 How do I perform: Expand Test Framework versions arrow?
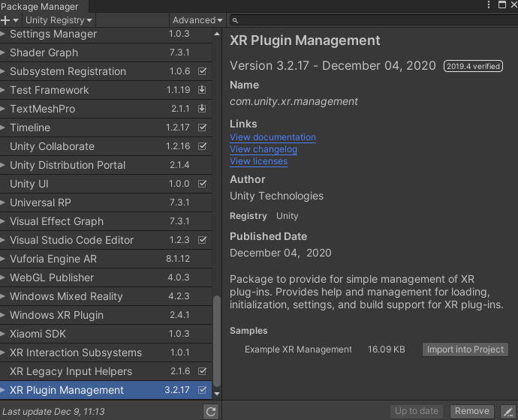point(3,90)
